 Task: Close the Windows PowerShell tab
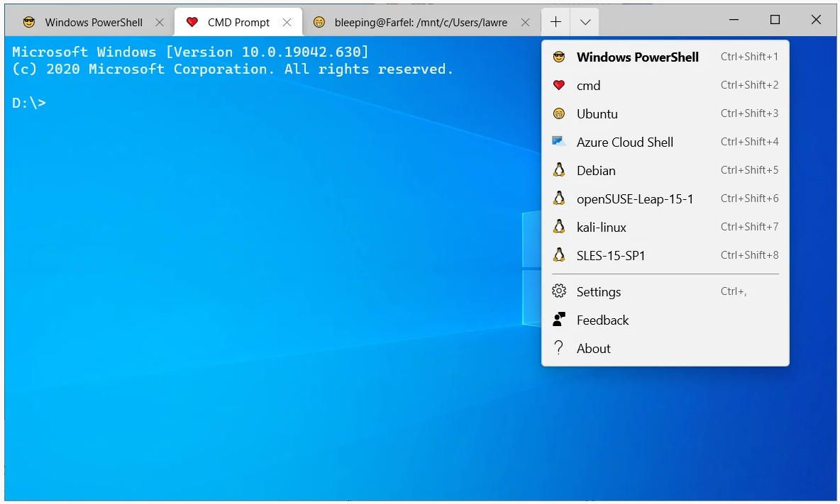(160, 23)
